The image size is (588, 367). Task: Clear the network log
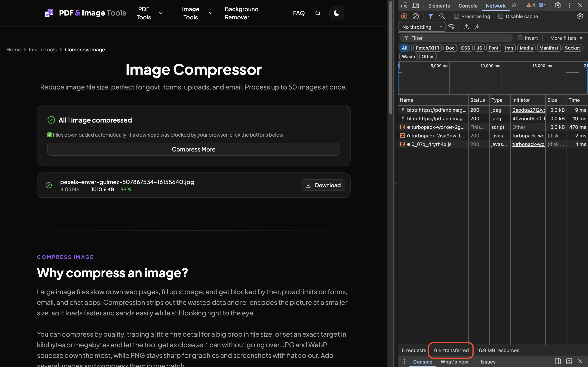[x=415, y=16]
